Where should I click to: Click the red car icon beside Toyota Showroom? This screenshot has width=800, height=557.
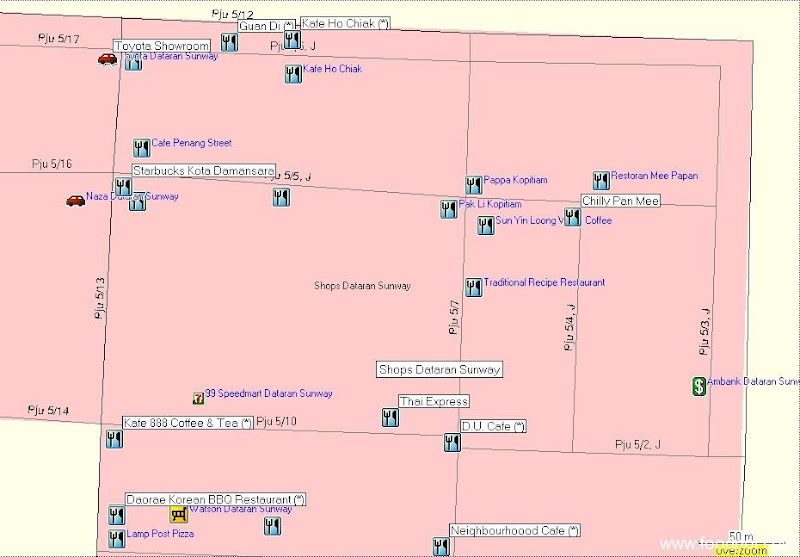107,60
